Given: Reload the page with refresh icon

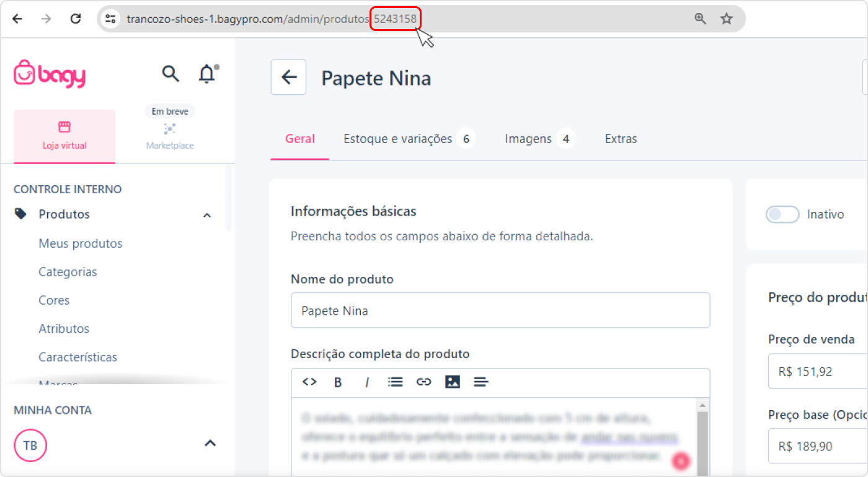Looking at the screenshot, I should 76,19.
